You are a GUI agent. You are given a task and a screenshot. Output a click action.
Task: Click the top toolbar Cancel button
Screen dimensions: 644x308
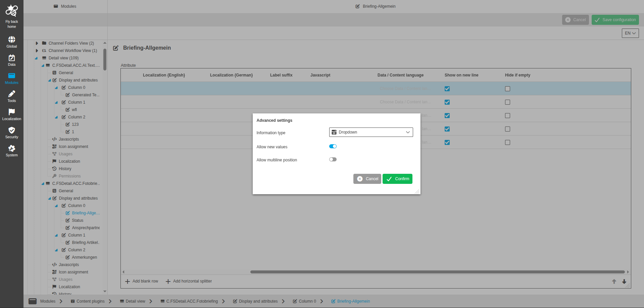575,20
